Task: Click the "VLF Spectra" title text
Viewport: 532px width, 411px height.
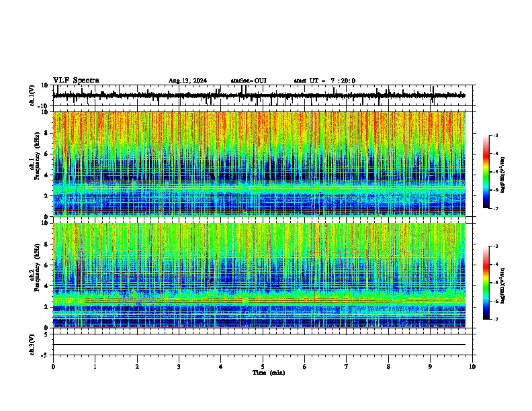Action: click(x=76, y=81)
